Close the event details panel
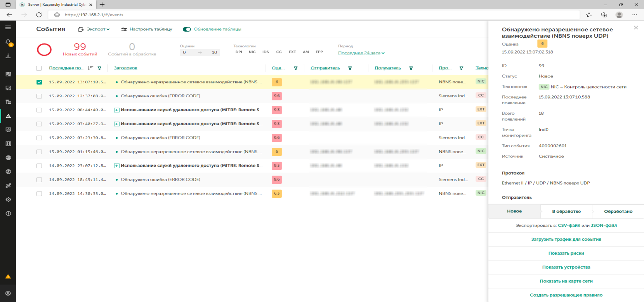 [x=635, y=28]
